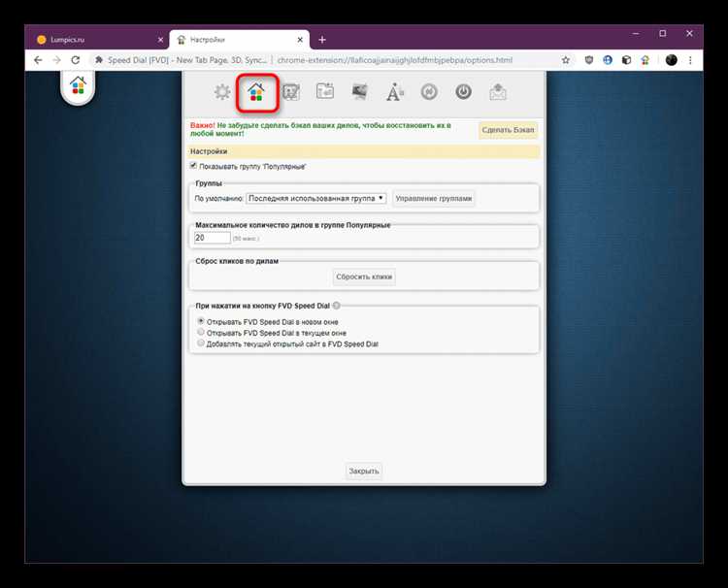This screenshot has height=588, width=728.
Task: Click the Speed Dial extension icon in toolbar
Action: [x=645, y=60]
